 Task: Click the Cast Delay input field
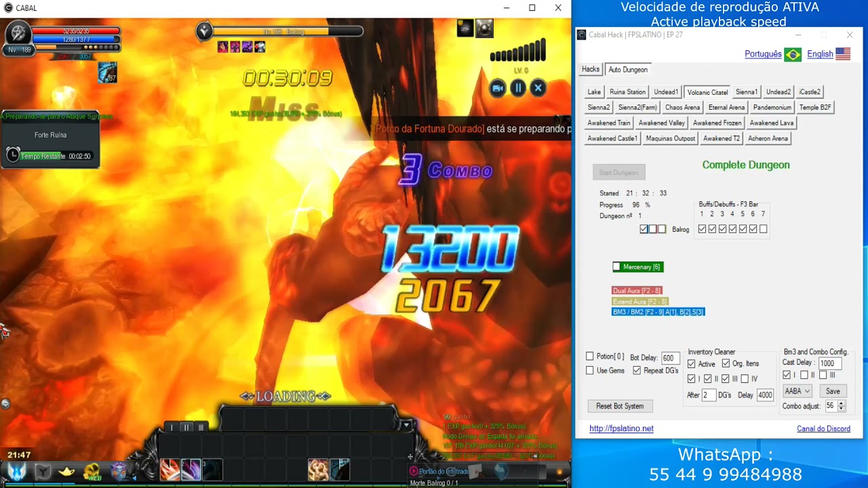pos(830,363)
